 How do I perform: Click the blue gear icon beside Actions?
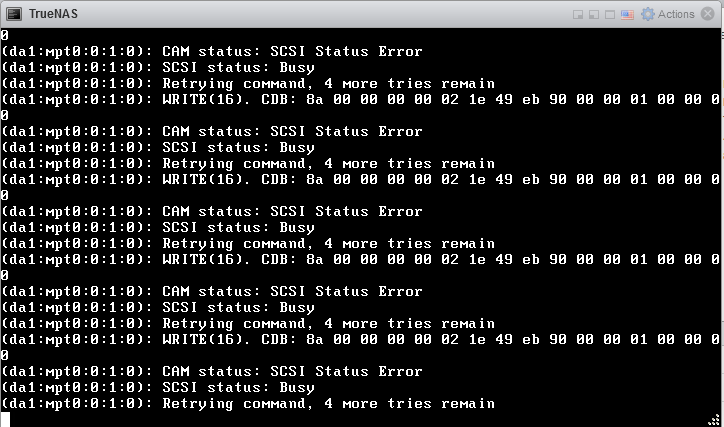coord(648,14)
